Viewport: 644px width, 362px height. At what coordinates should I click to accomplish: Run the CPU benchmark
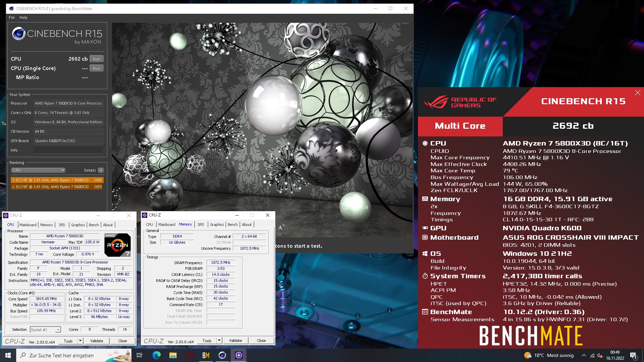(96, 59)
